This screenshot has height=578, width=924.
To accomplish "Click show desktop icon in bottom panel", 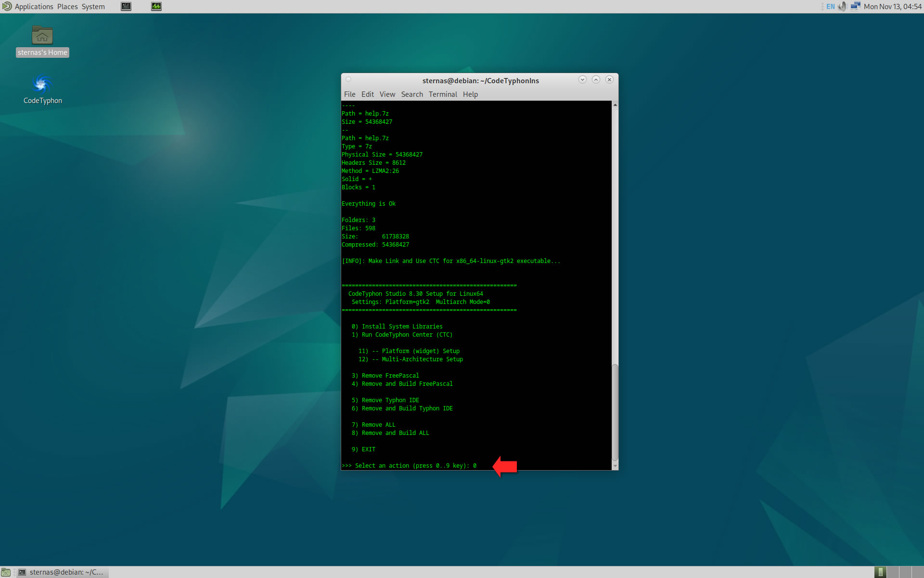I will pyautogui.click(x=6, y=572).
